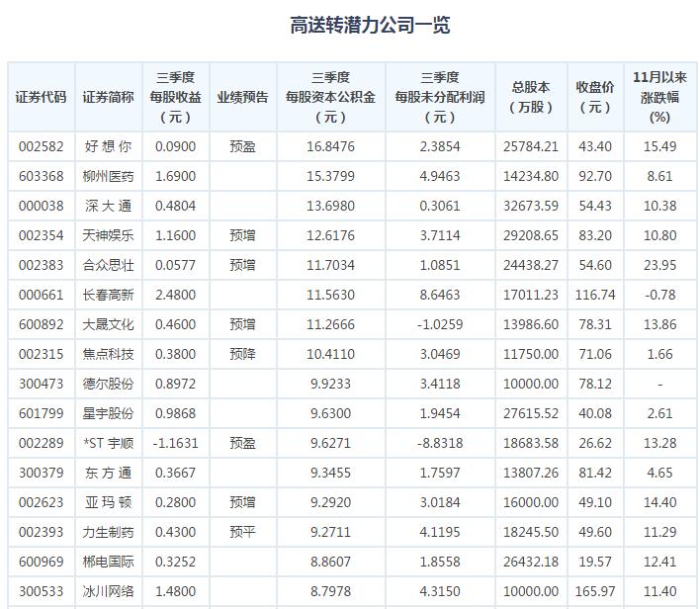Click the value 23.95 in 合众思壮 row

tap(659, 265)
